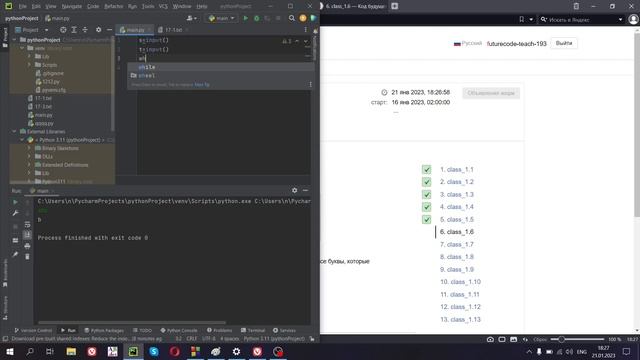Open Opera browser from the taskbar
Viewport: 640px width, 360px height.
pos(175,351)
